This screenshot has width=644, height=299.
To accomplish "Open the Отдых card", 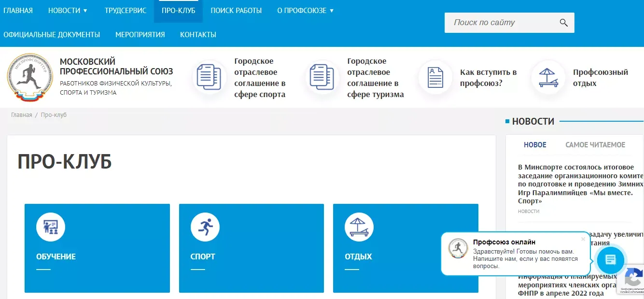I will (406, 248).
